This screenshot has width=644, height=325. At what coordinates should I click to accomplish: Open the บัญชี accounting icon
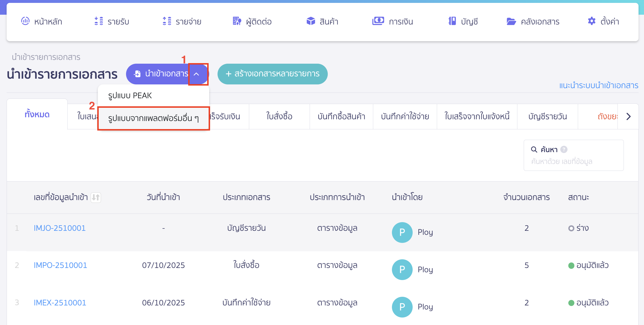coord(452,21)
